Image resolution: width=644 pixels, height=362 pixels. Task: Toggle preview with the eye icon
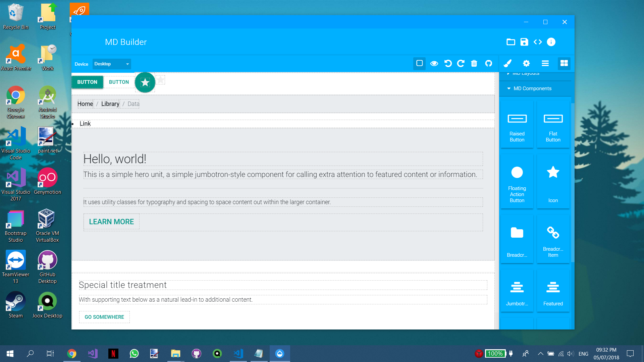(x=434, y=63)
